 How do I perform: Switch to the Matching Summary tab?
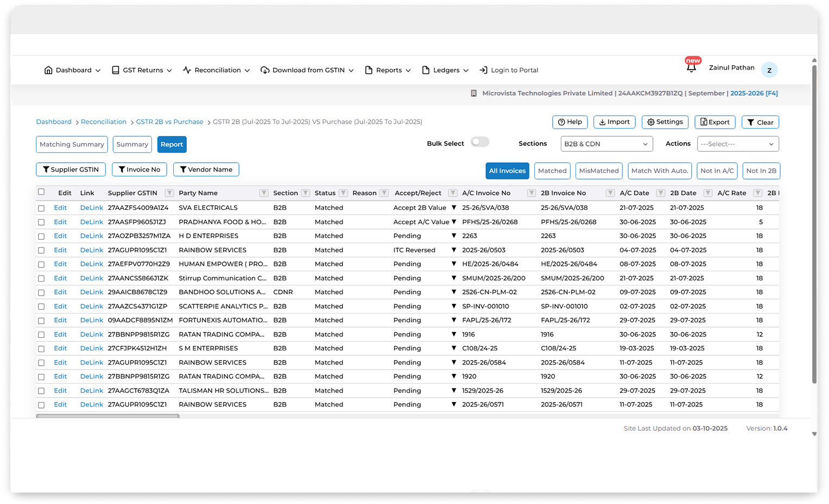72,144
